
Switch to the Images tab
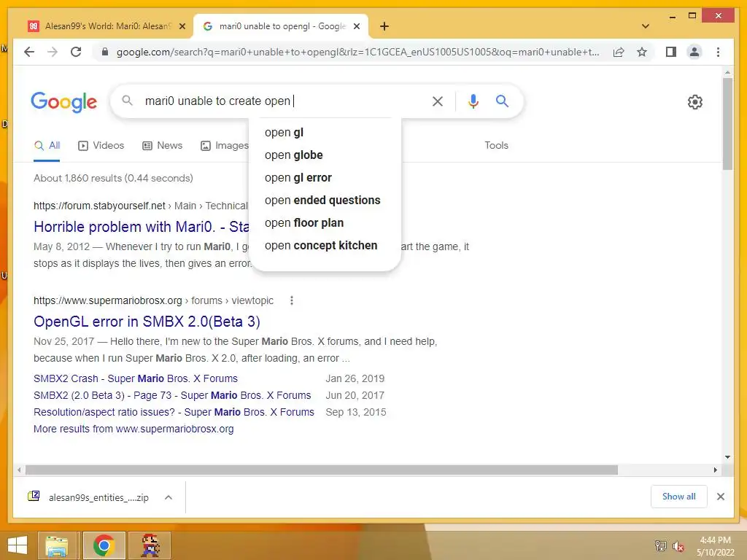click(225, 146)
